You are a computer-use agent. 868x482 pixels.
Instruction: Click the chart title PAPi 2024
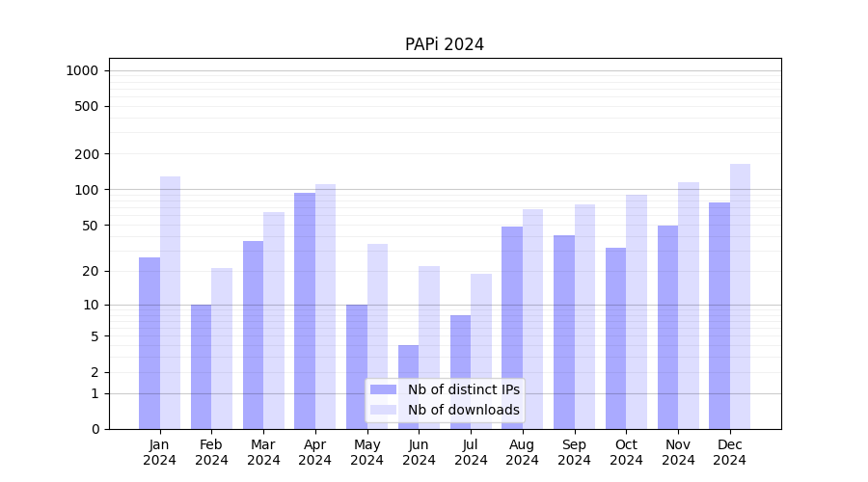[x=444, y=44]
